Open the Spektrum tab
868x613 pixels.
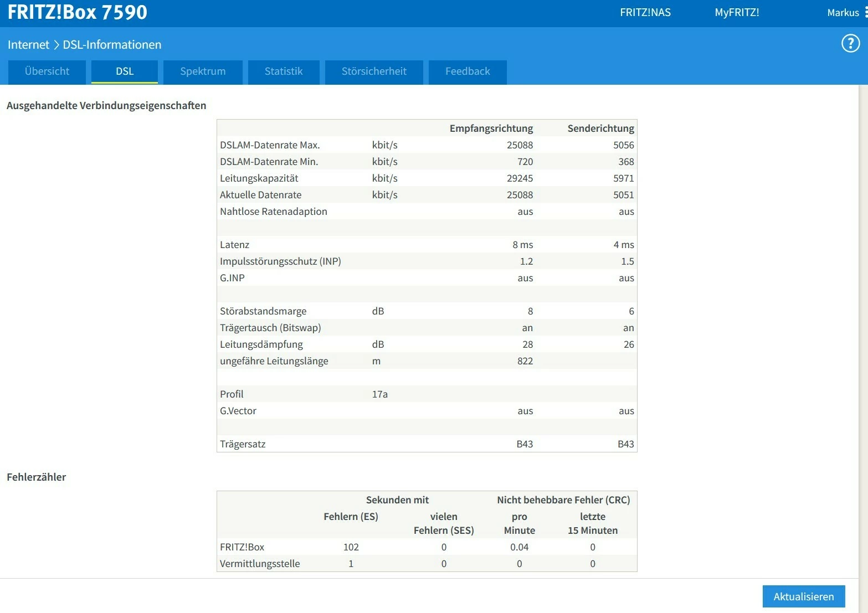[x=203, y=71]
